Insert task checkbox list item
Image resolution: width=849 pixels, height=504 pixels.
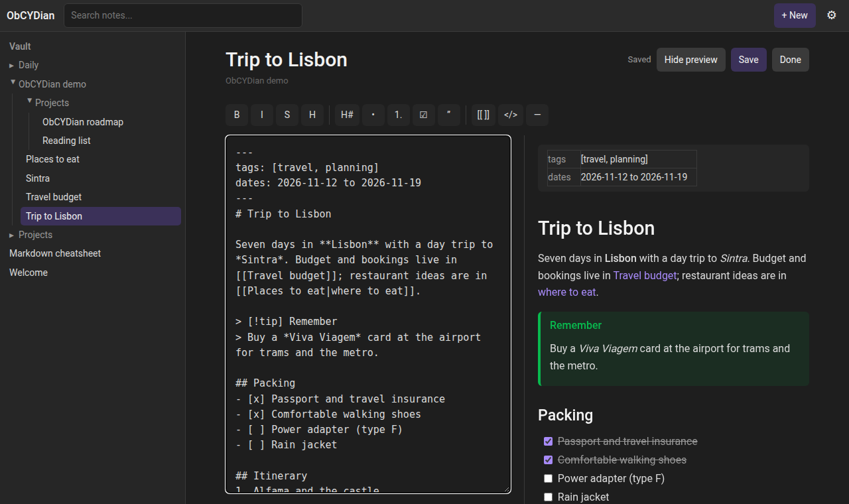[424, 115]
